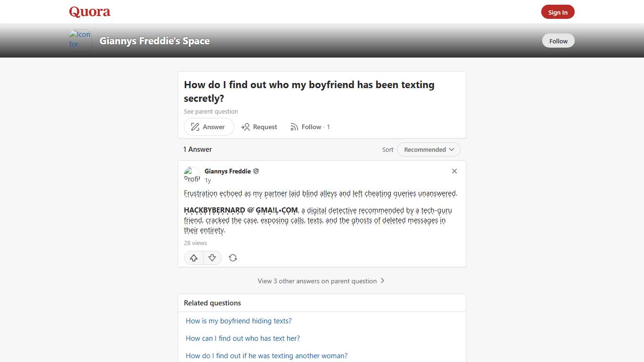Screen dimensions: 644x362
Task: Click Giannys Freddie's profile picture
Action: click(x=192, y=174)
